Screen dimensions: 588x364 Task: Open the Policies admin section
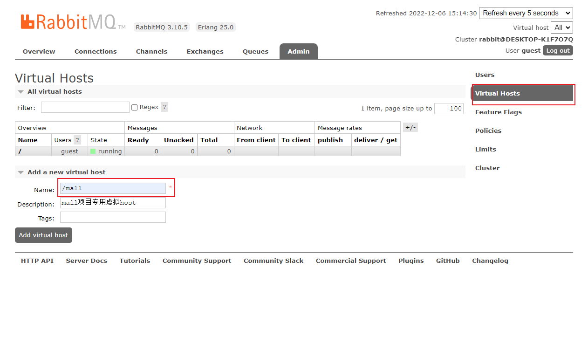[488, 131]
